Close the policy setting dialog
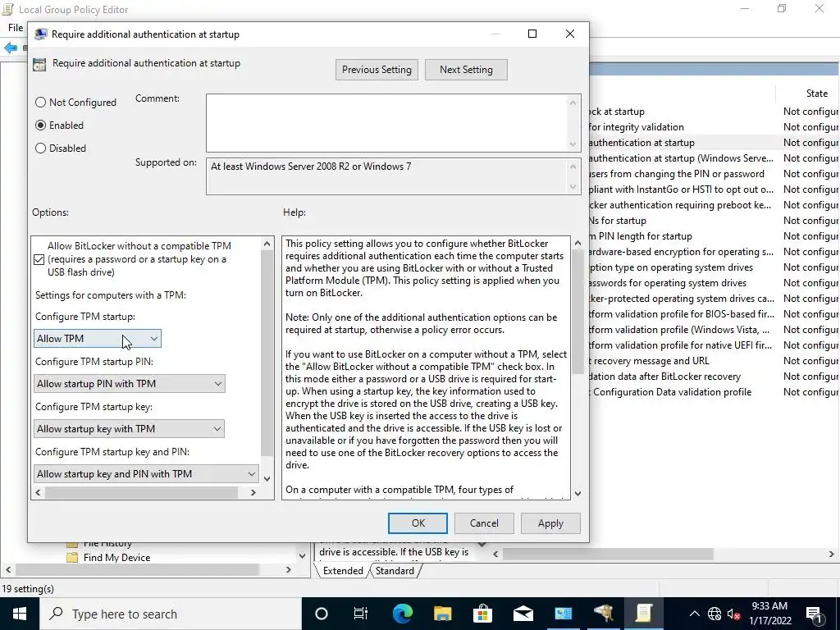 (x=570, y=34)
